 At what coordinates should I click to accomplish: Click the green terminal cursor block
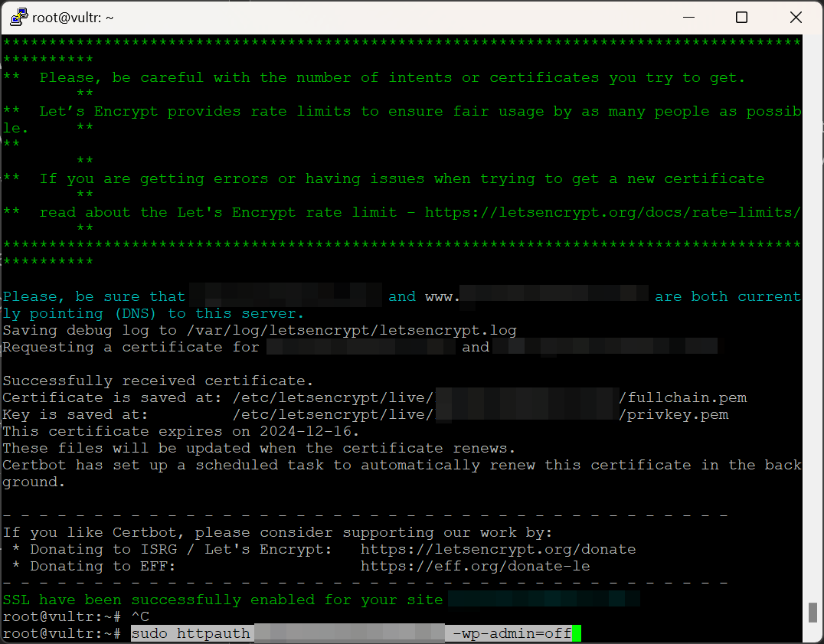click(577, 633)
